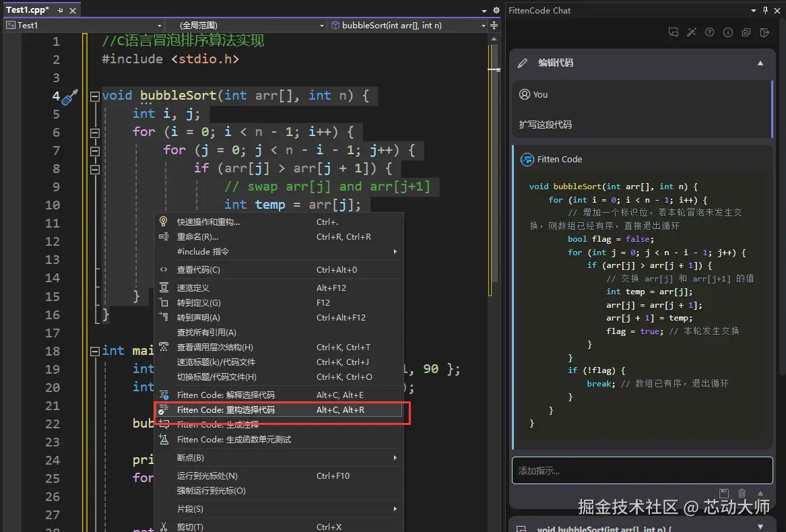This screenshot has height=532, width=786.
Task: Collapse the inner for loop on line 7
Action: point(95,151)
